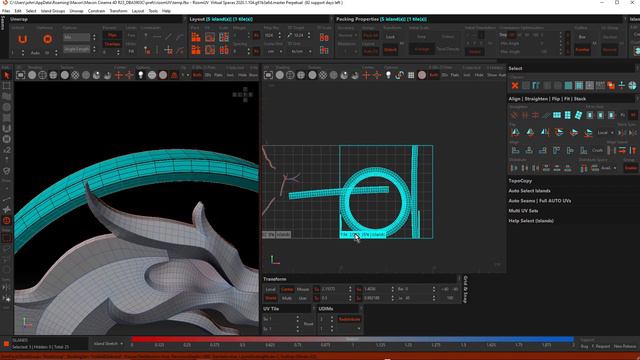
Task: Open the Island Groups menu
Action: tap(53, 11)
